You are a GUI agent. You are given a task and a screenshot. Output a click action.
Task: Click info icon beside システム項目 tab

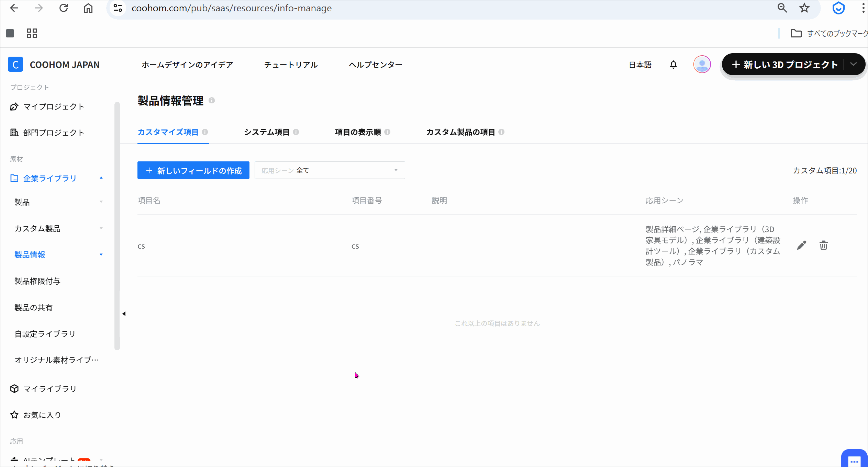pos(296,132)
